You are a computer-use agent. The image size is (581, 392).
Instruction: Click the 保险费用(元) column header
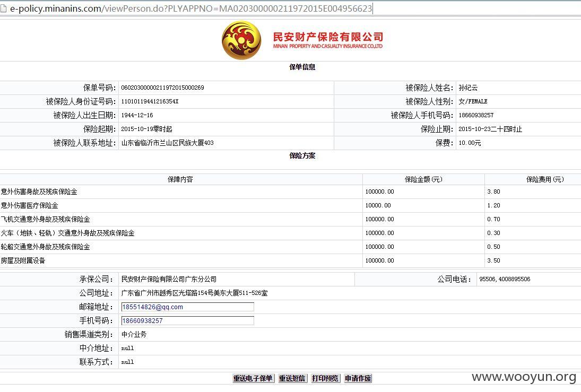(x=545, y=179)
